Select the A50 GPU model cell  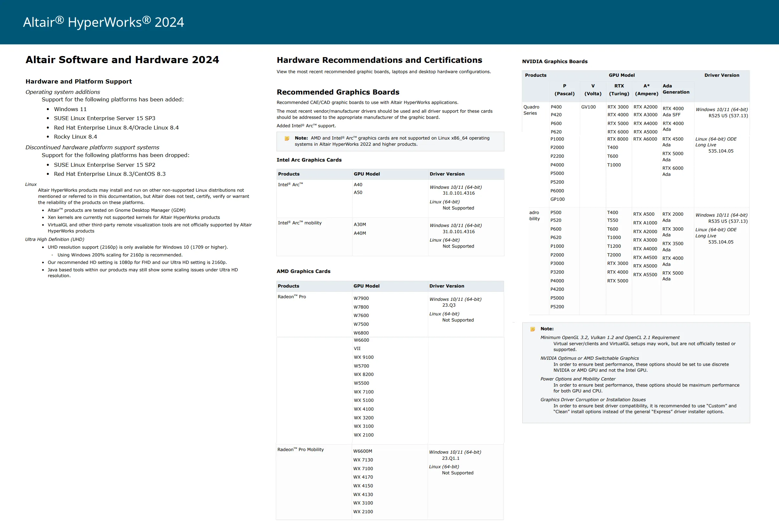[x=358, y=192]
